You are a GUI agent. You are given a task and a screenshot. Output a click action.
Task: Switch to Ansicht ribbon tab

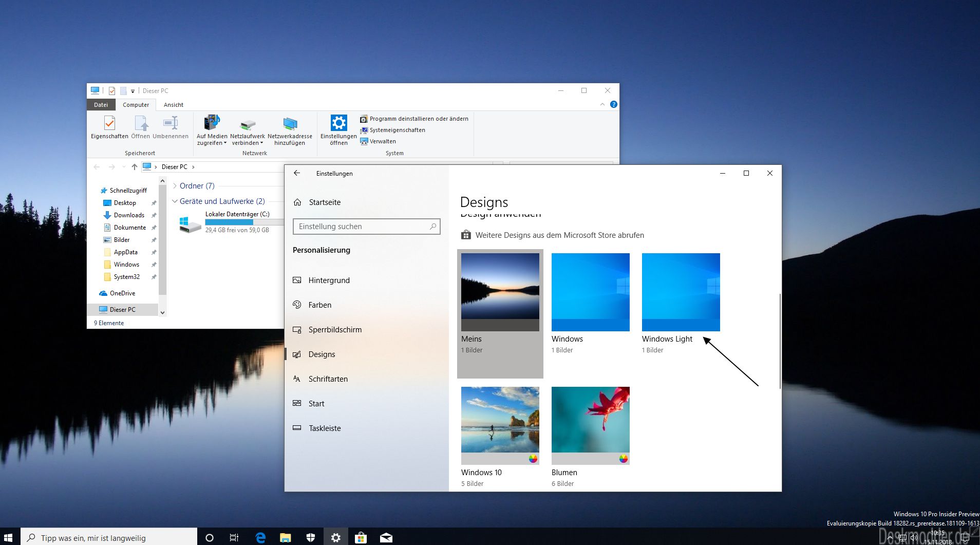coord(174,105)
